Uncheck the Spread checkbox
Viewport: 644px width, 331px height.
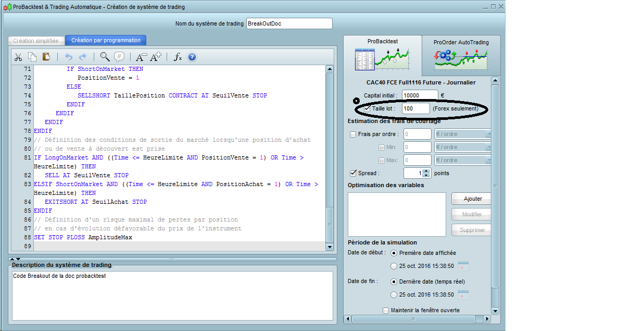pos(353,173)
